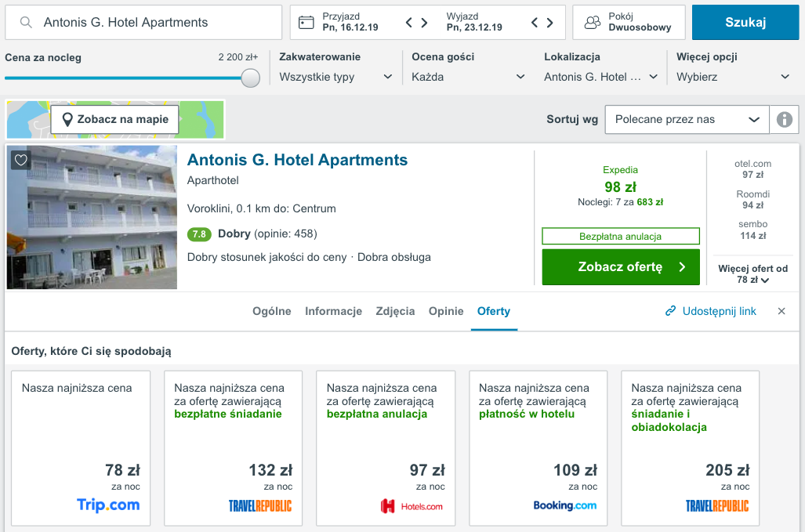Open Zobacz na mapie map view
805x532 pixels.
[114, 120]
